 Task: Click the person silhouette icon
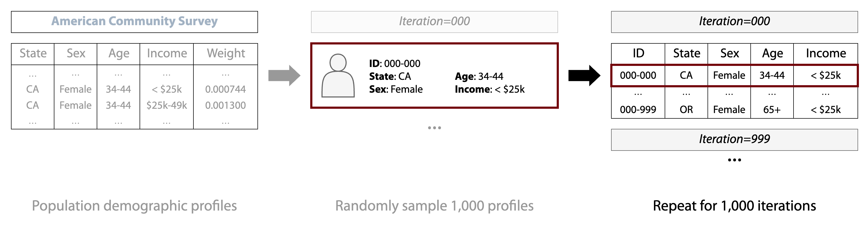click(x=338, y=76)
